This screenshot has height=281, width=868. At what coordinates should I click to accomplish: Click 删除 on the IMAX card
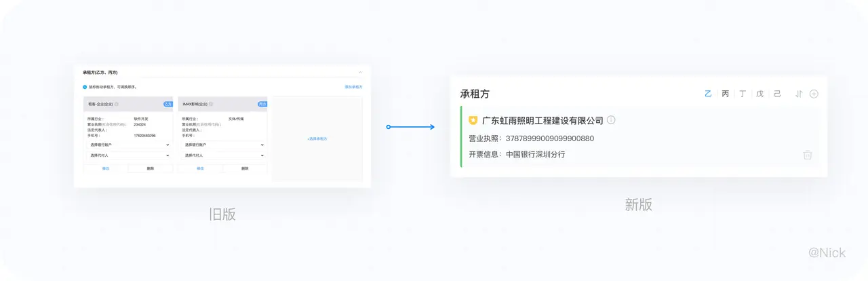click(245, 168)
